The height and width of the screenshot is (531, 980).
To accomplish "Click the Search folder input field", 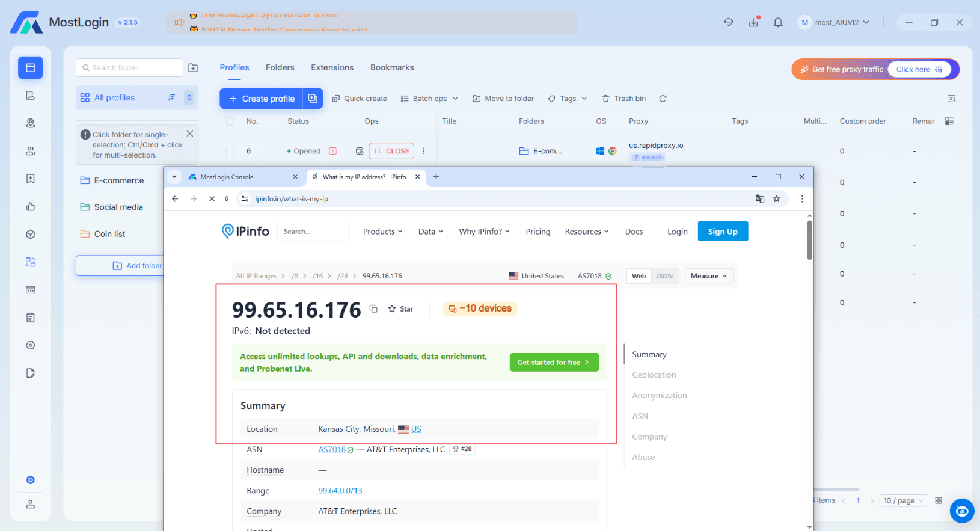I will point(129,68).
